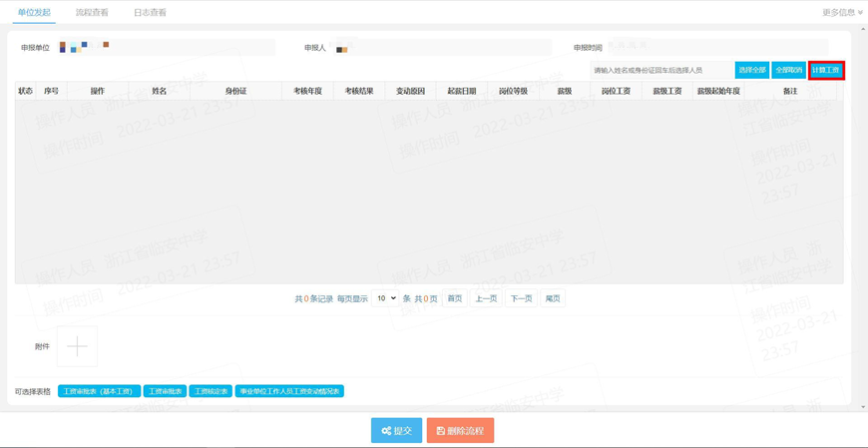The height and width of the screenshot is (448, 868).
Task: Open the 事业单位工作人员工资变动情况表 form
Action: [x=289, y=391]
